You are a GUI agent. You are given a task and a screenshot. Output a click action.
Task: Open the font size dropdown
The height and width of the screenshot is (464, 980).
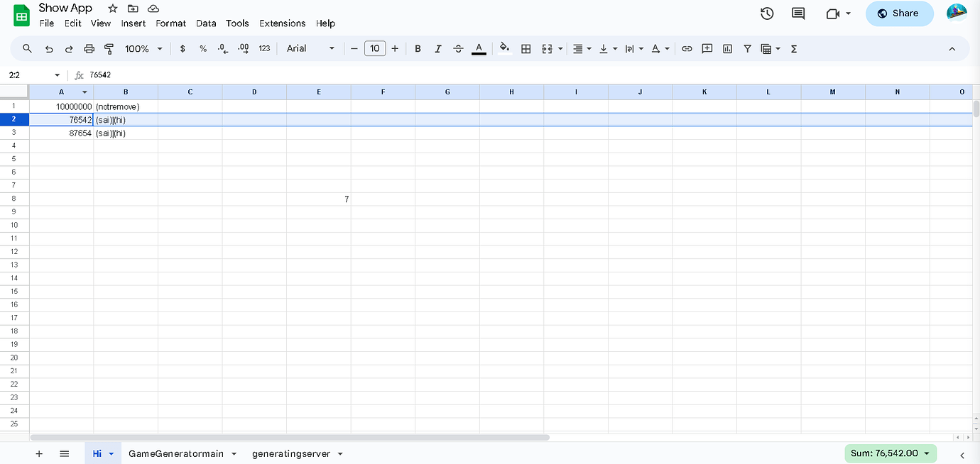pos(375,48)
